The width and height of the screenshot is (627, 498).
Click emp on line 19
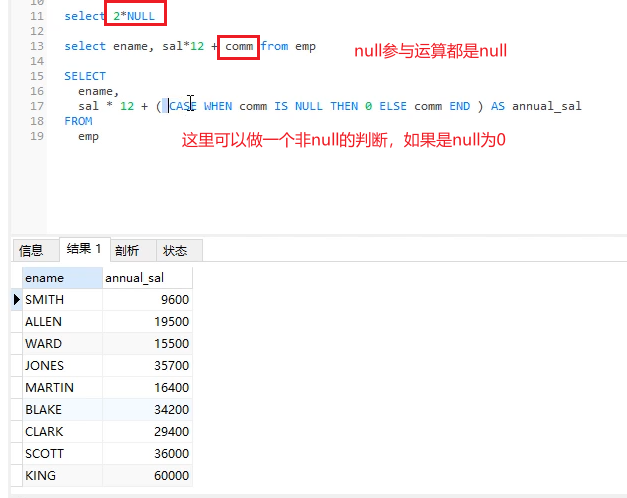pyautogui.click(x=88, y=137)
